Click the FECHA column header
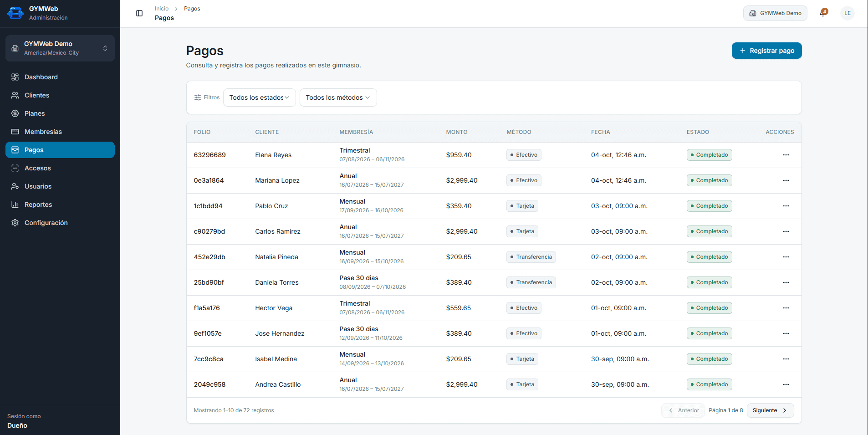The image size is (868, 435). [x=600, y=132]
